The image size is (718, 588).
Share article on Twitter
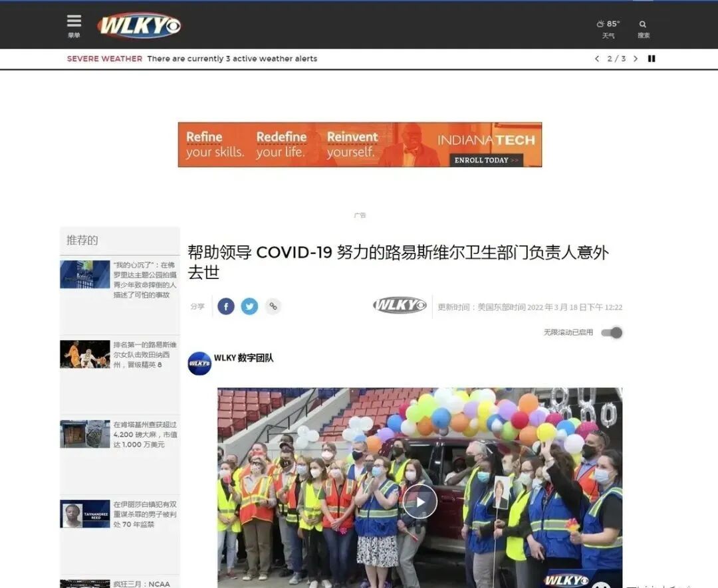point(249,306)
